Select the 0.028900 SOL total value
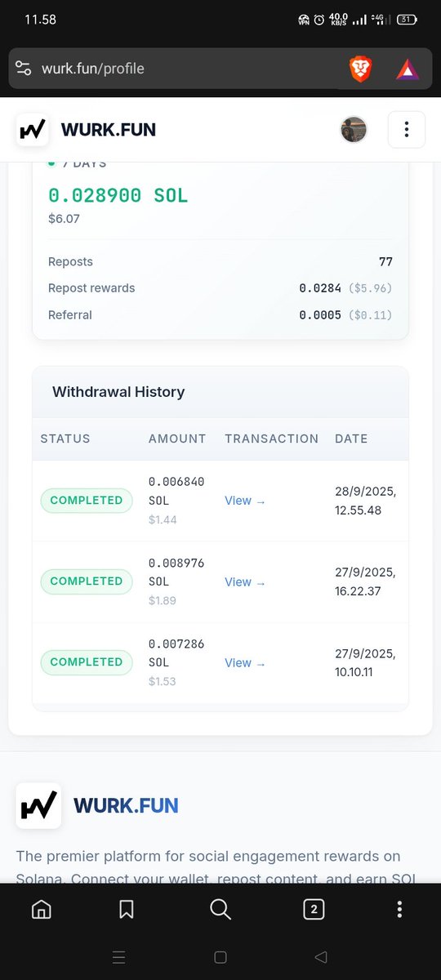This screenshot has height=980, width=441. pyautogui.click(x=118, y=195)
